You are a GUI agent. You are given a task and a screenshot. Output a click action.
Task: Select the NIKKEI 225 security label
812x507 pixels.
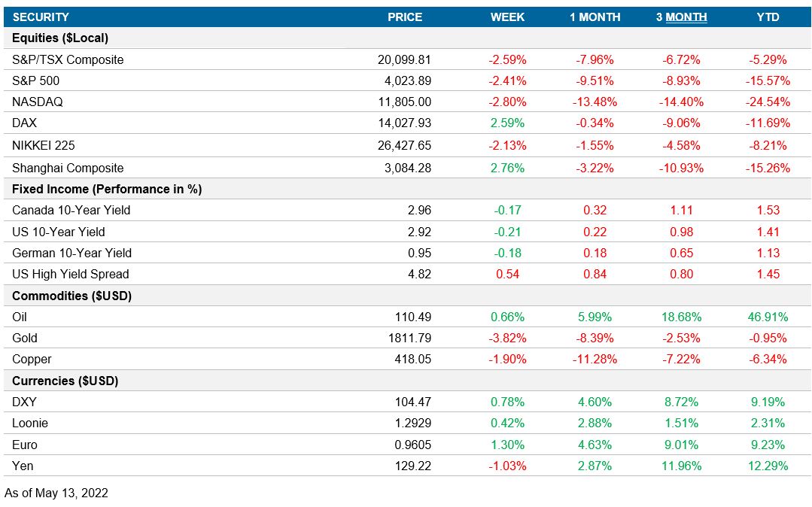coord(41,145)
